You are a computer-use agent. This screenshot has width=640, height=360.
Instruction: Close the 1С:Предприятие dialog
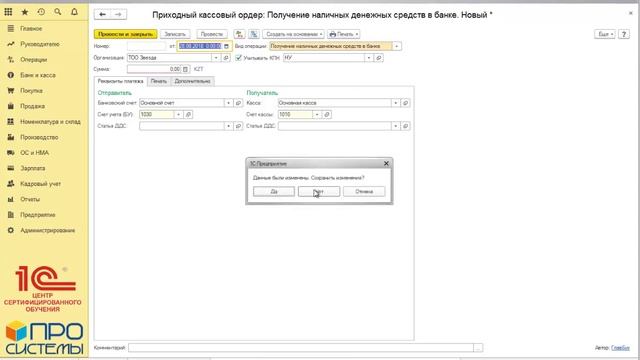coord(386,163)
